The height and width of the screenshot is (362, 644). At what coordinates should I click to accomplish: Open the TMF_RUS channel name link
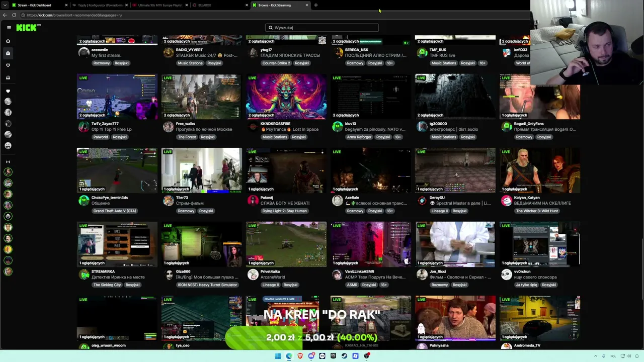click(x=438, y=50)
